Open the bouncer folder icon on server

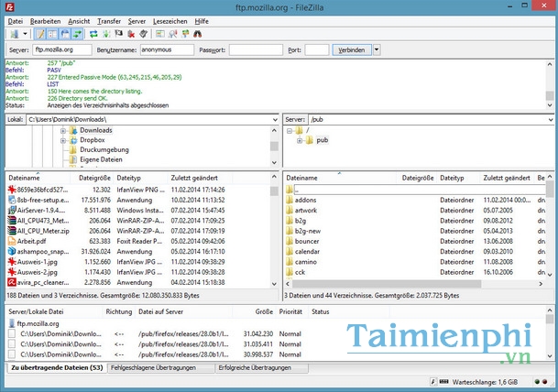pyautogui.click(x=290, y=241)
